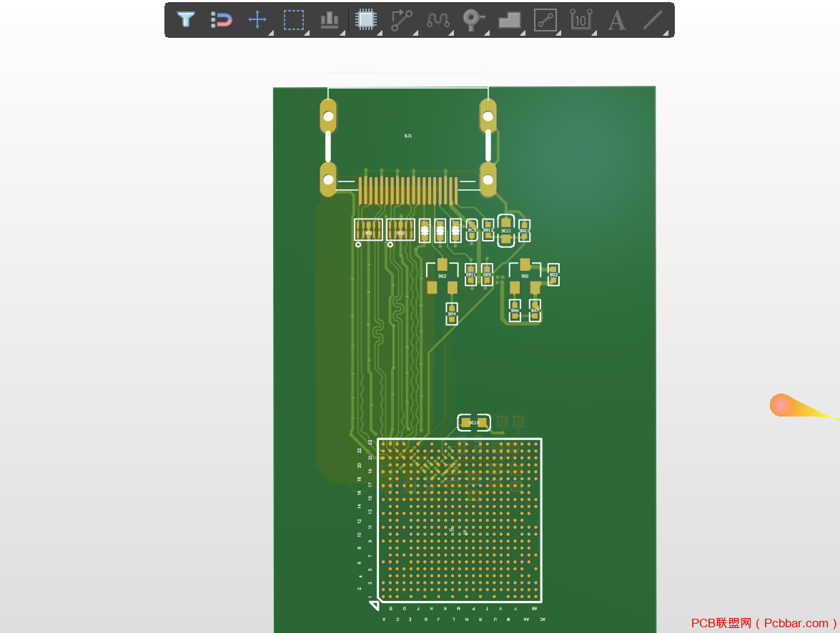Activate the dashed rectangle selection tool

tap(294, 20)
